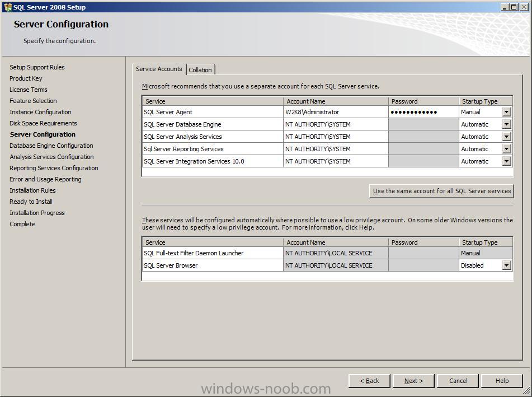This screenshot has width=532, height=397.
Task: Open Startup Type dropdown for Integration Services 10.0
Action: pos(507,161)
